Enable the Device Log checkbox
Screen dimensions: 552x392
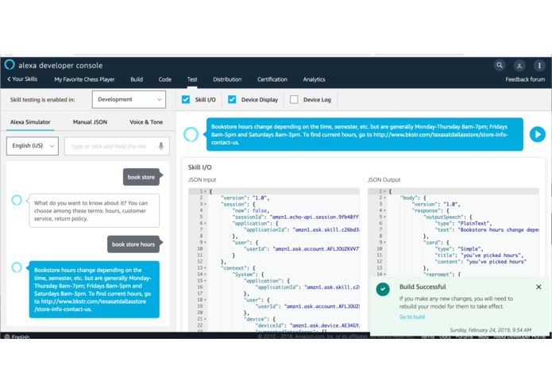point(294,99)
